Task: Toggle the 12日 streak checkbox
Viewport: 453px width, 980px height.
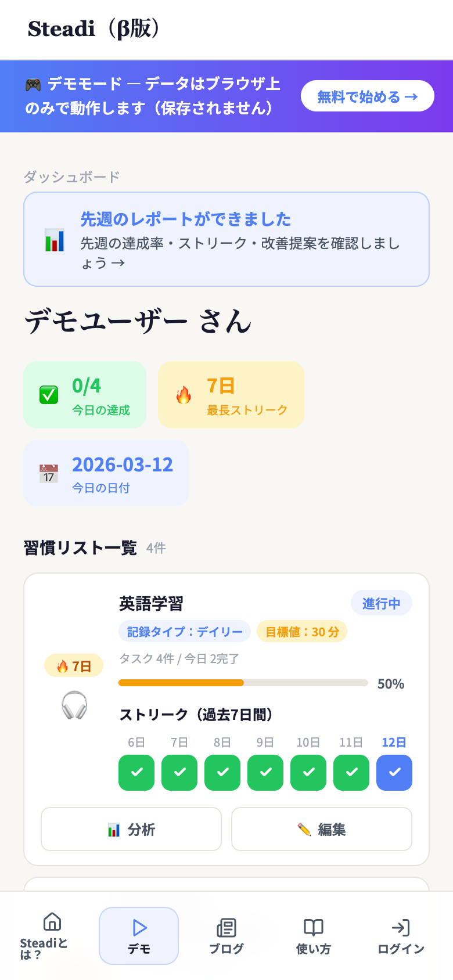Action: (x=394, y=772)
